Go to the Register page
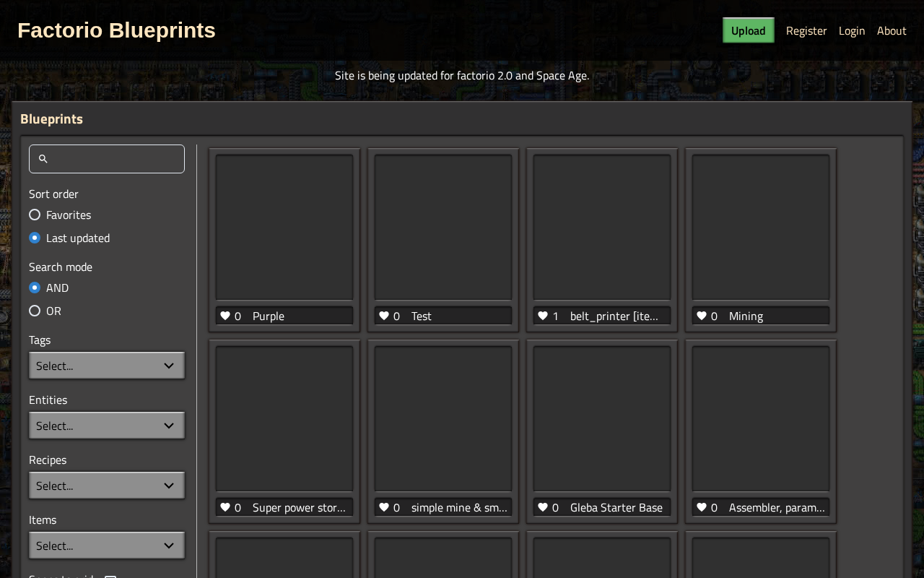 coord(806,30)
